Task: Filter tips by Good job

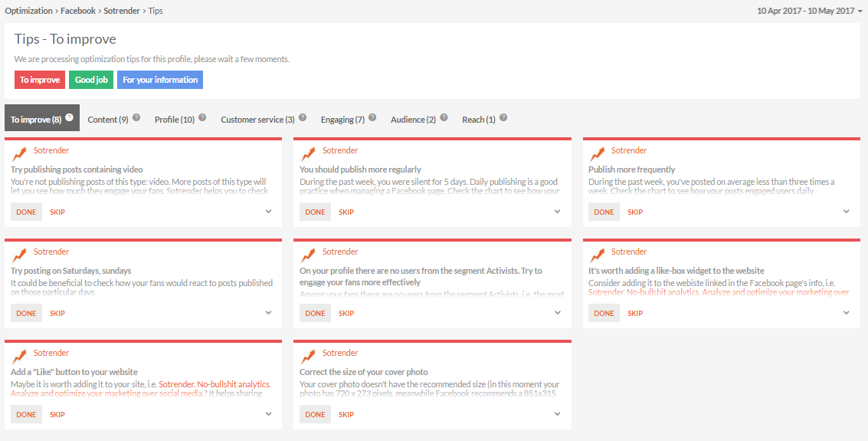Action: pos(91,80)
